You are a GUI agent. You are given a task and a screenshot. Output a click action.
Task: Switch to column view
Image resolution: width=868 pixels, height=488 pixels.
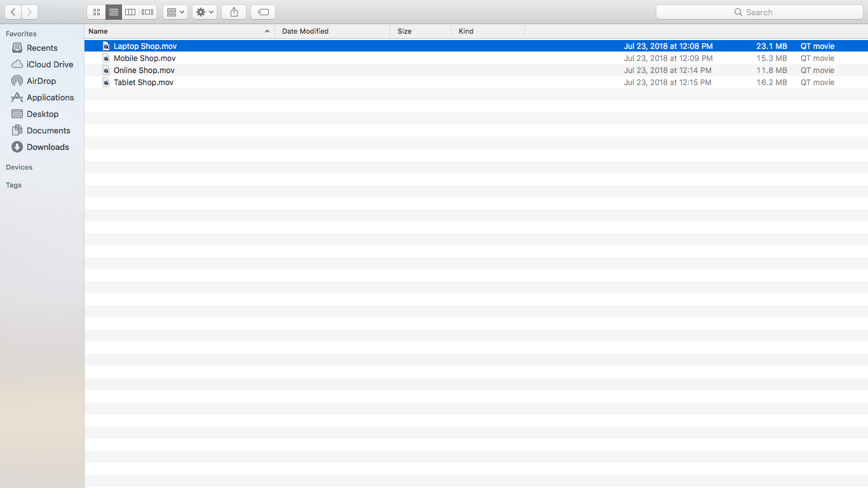[130, 12]
